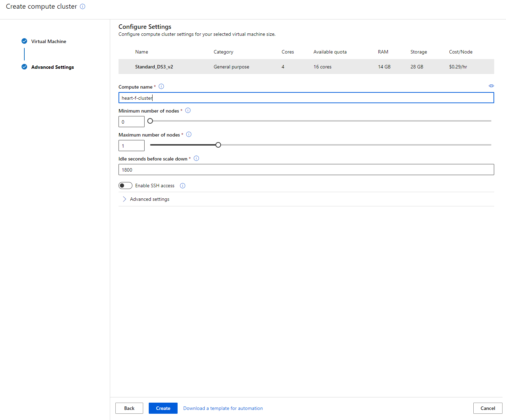This screenshot has height=420, width=506.
Task: Click info icon for Idle seconds before scale down
Action: (196, 158)
